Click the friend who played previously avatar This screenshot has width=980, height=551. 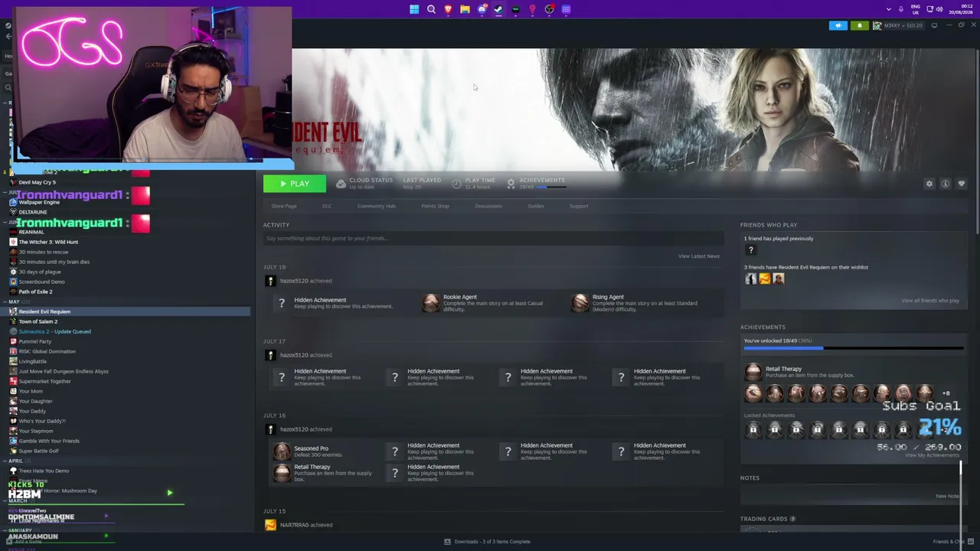[751, 250]
